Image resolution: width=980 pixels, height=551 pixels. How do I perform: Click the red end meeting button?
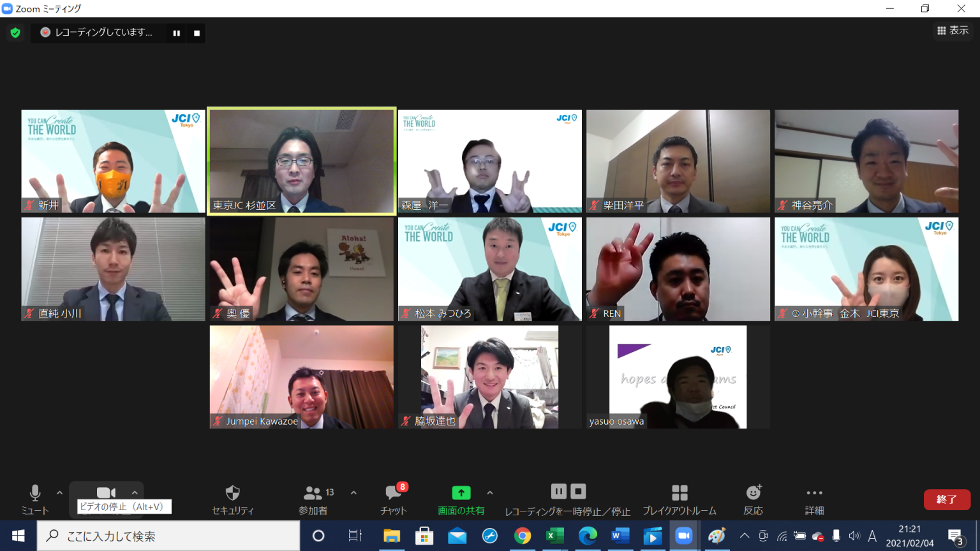(x=946, y=499)
